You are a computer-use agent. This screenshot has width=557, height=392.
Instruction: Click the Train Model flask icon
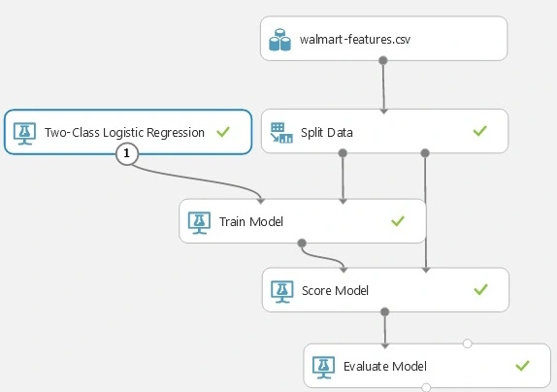(x=199, y=223)
